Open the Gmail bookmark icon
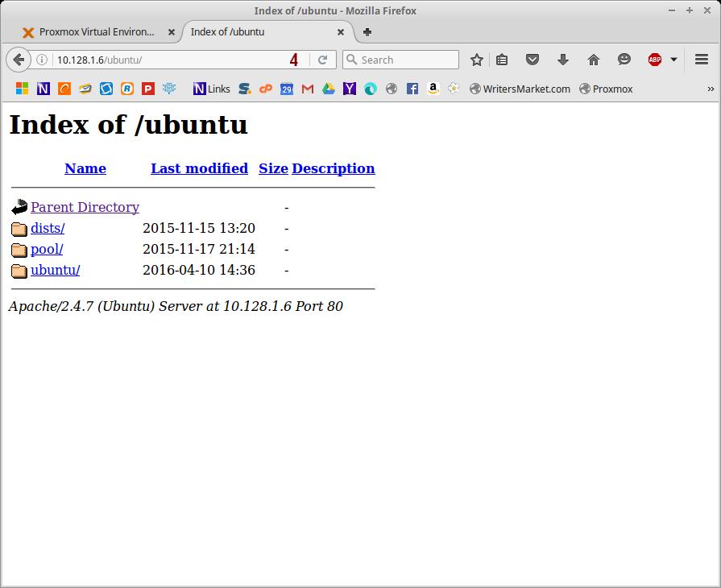The image size is (721, 588). [x=308, y=89]
